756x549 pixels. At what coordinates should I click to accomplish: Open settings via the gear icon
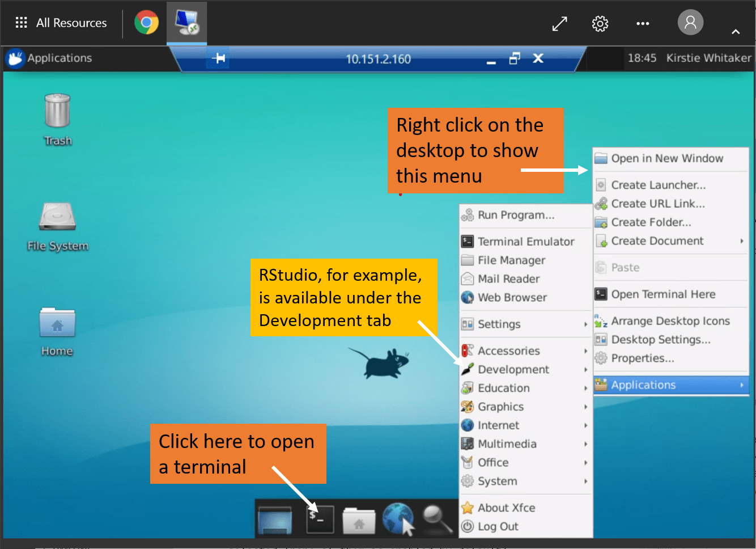[x=600, y=23]
